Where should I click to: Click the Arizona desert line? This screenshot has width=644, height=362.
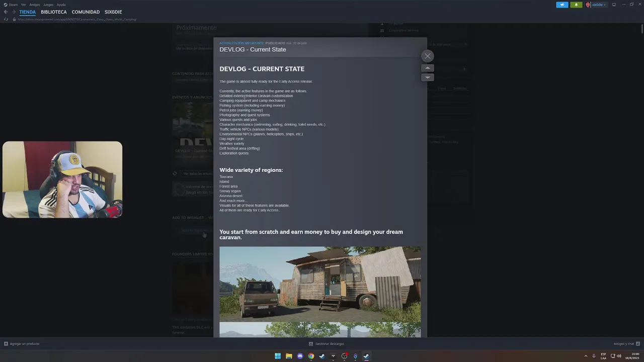pos(231,196)
